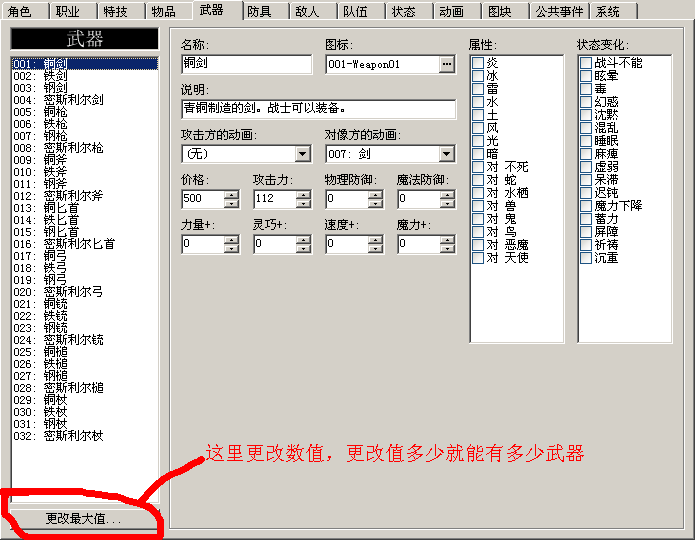Enable the 对 不死 attribute
The height and width of the screenshot is (540, 695).
click(x=478, y=167)
